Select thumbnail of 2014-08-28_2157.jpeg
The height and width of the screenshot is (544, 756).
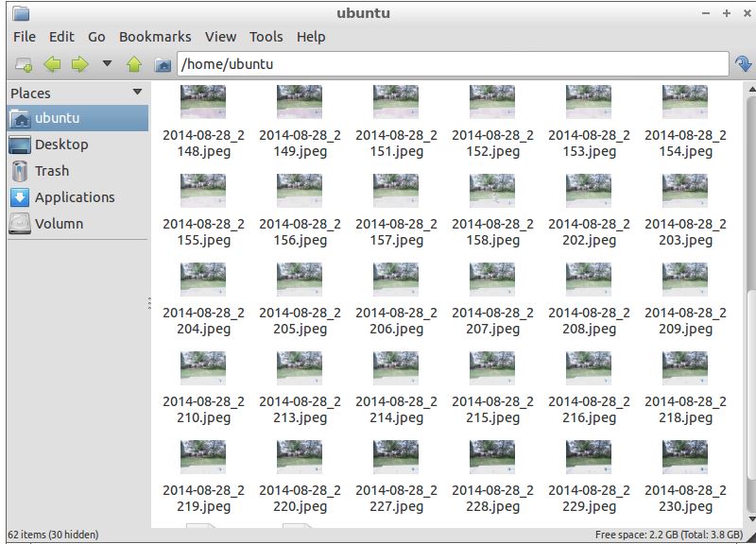coord(396,191)
